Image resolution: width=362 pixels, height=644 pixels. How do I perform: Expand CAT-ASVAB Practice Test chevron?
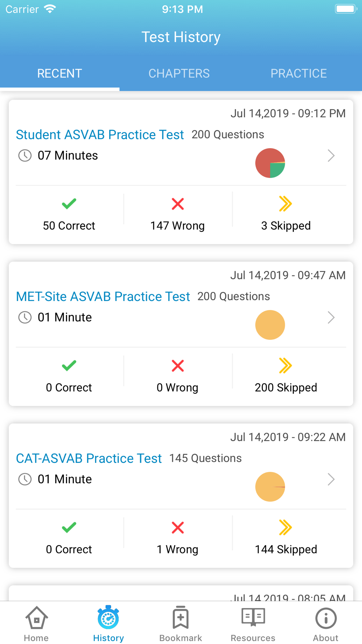(x=331, y=480)
